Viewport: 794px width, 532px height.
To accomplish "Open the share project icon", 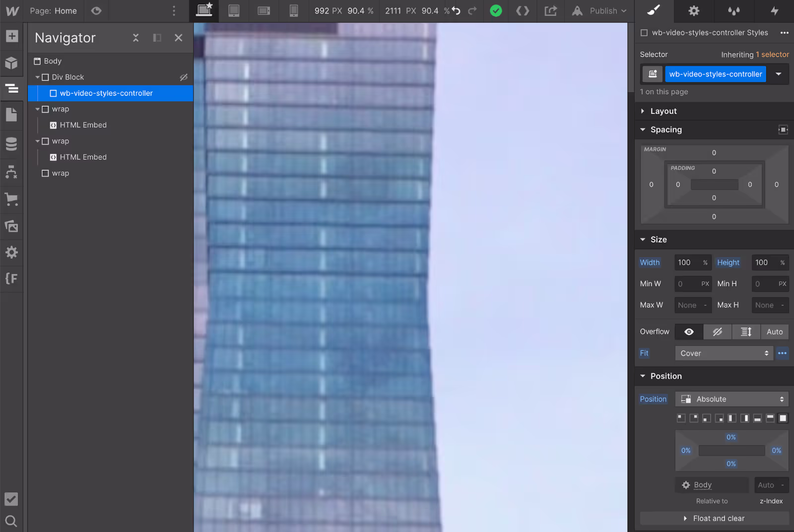I will click(550, 11).
